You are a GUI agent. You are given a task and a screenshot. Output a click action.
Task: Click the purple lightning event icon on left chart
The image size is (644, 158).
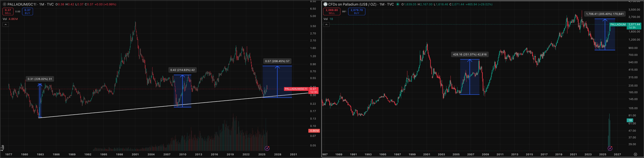[x=267, y=148]
